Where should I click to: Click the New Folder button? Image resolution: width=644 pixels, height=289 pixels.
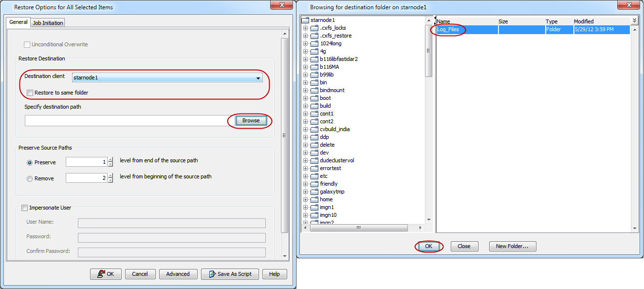click(x=512, y=246)
